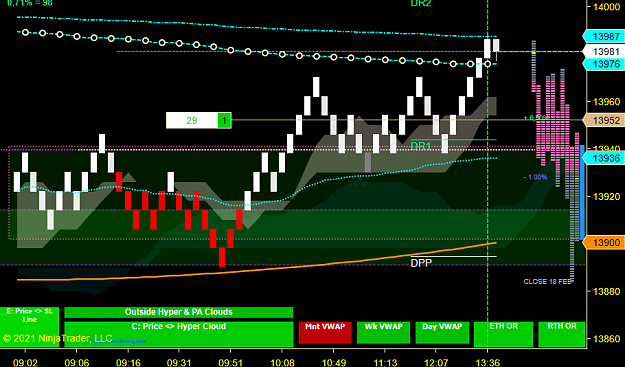Click the order label showing 29
This screenshot has height=367, width=625.
[x=192, y=120]
